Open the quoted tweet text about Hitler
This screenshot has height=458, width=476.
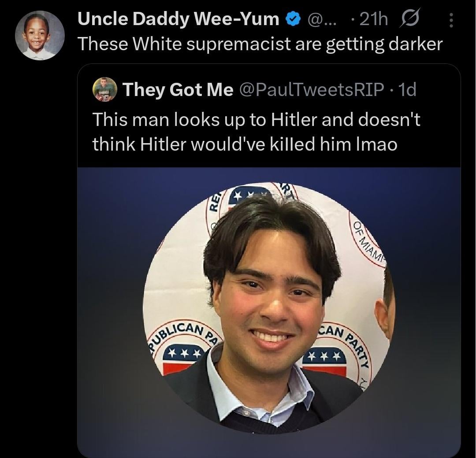click(256, 131)
